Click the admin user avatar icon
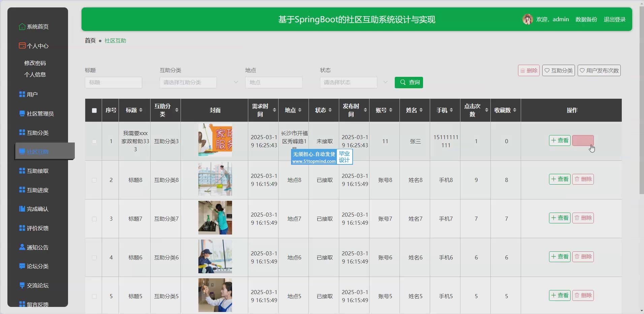The image size is (644, 314). pyautogui.click(x=527, y=19)
